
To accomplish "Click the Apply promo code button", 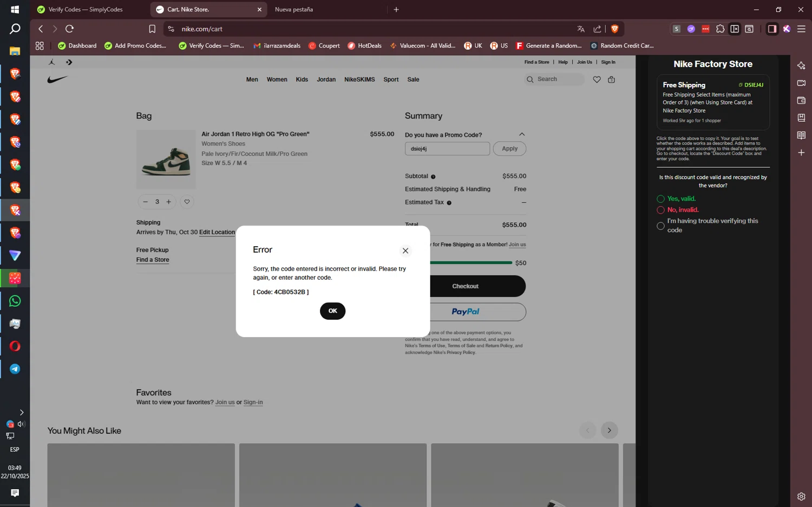I will [x=509, y=149].
